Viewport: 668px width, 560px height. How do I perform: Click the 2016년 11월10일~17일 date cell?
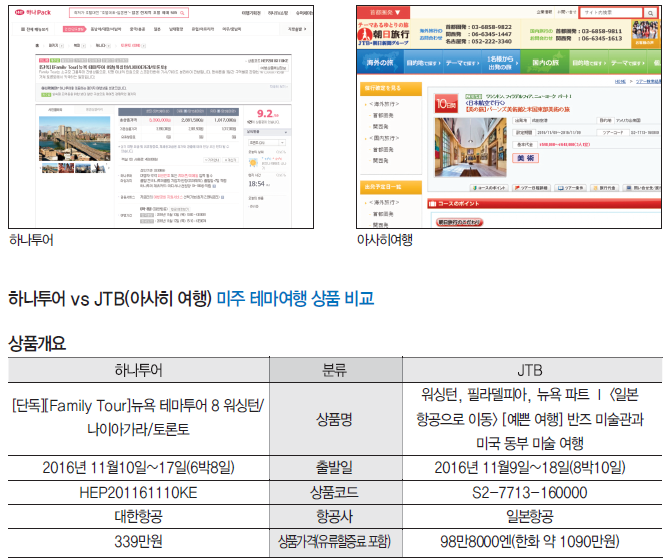point(138,468)
